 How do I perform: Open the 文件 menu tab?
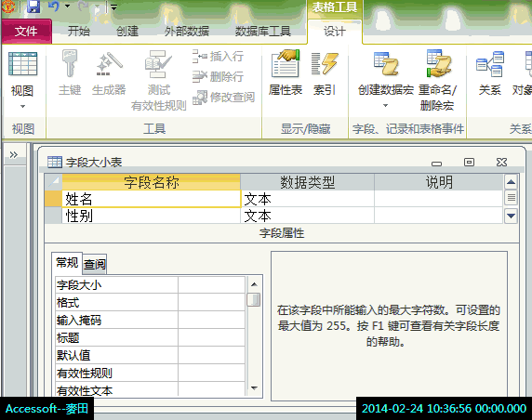click(x=26, y=32)
